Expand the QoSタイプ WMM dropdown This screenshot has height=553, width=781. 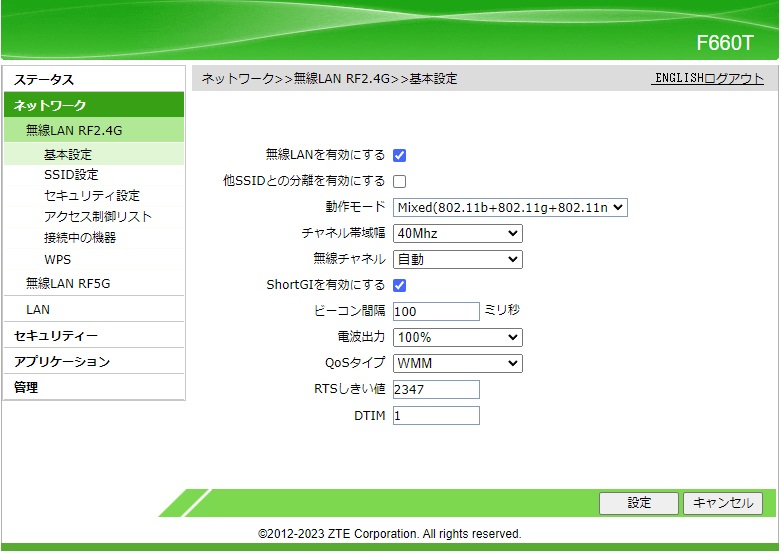[457, 363]
